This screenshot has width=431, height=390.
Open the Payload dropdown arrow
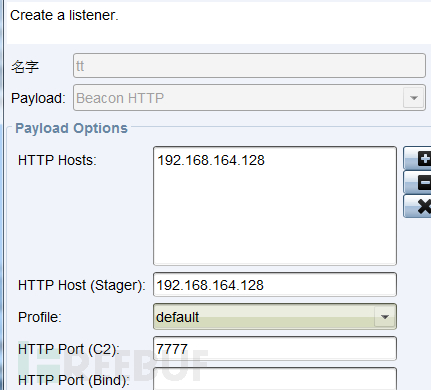[414, 98]
